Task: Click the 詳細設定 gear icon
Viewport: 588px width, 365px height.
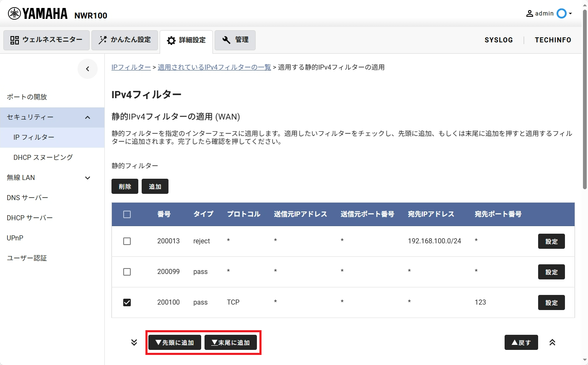Action: click(x=171, y=40)
